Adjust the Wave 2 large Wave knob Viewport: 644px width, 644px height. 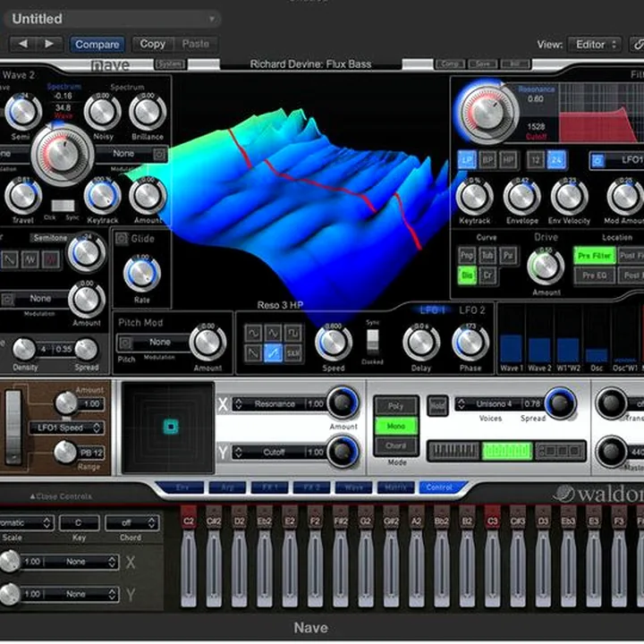click(x=63, y=155)
